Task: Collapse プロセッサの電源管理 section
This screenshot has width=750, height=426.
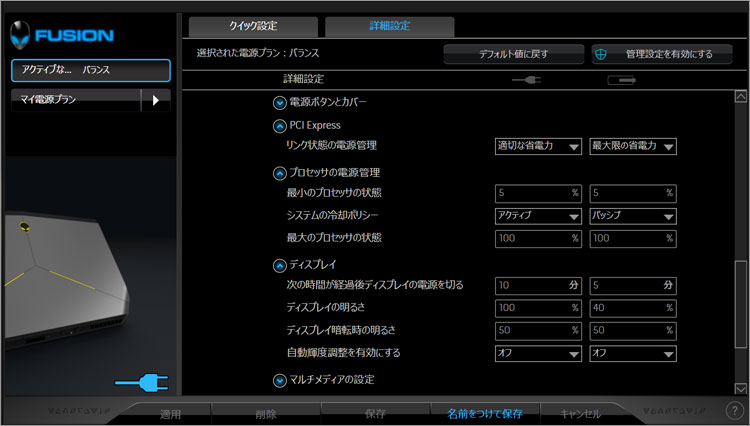Action: point(279,173)
